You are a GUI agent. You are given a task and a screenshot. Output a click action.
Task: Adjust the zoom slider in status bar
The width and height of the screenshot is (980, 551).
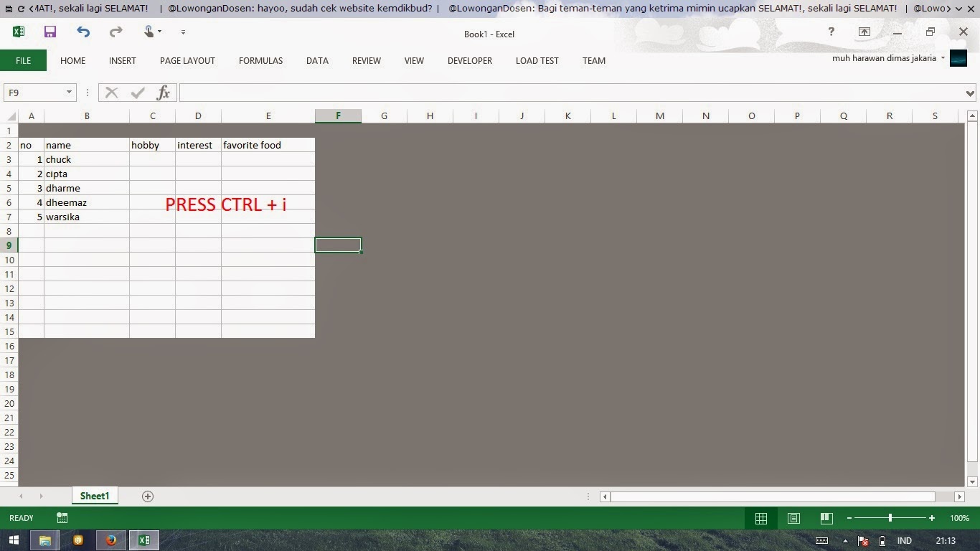(890, 518)
